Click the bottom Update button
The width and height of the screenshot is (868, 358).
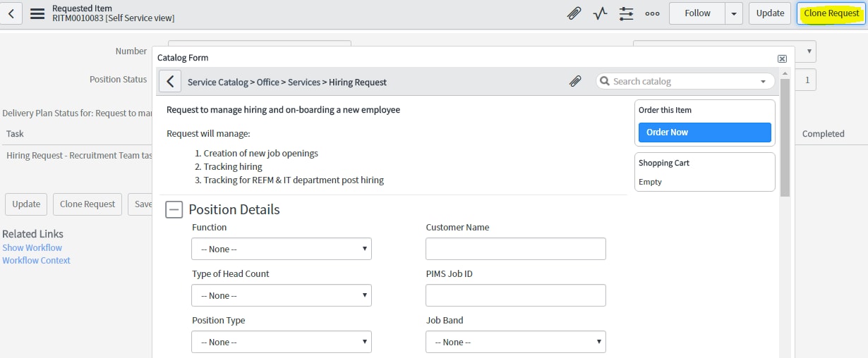(x=26, y=204)
